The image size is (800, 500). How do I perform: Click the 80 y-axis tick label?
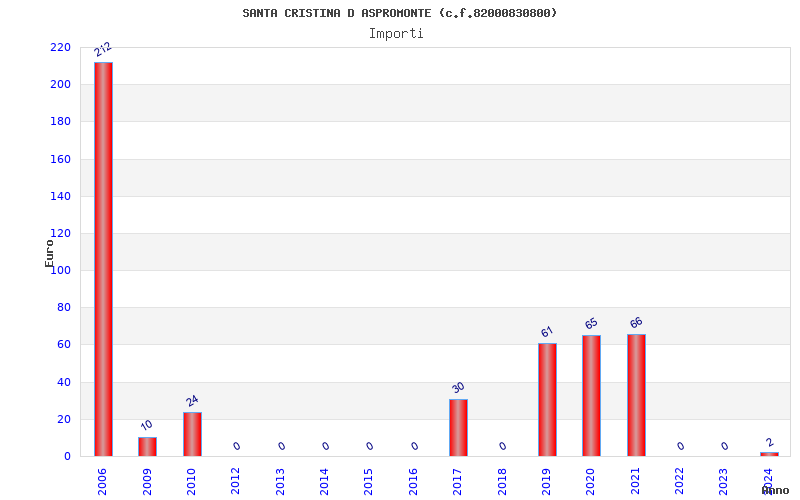pyautogui.click(x=64, y=307)
